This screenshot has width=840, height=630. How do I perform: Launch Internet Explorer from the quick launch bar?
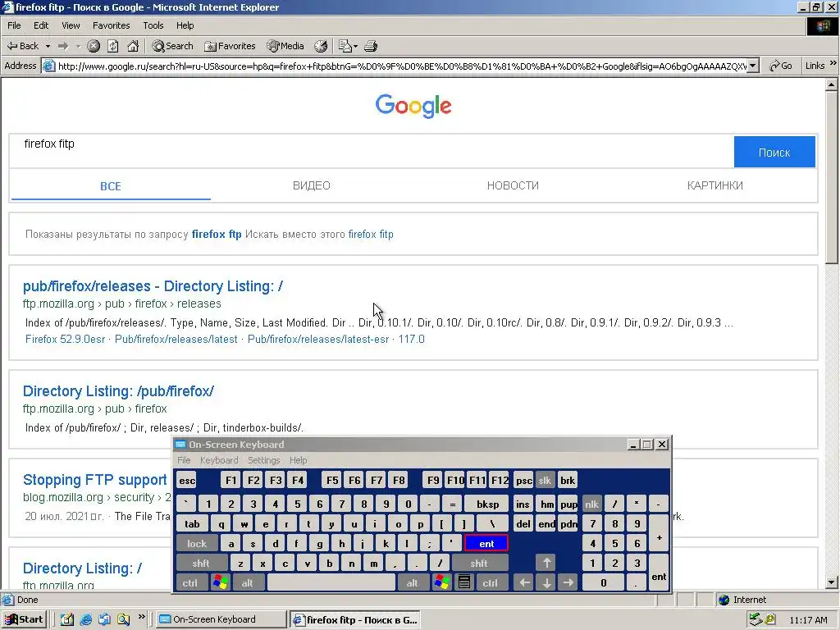[x=85, y=619]
